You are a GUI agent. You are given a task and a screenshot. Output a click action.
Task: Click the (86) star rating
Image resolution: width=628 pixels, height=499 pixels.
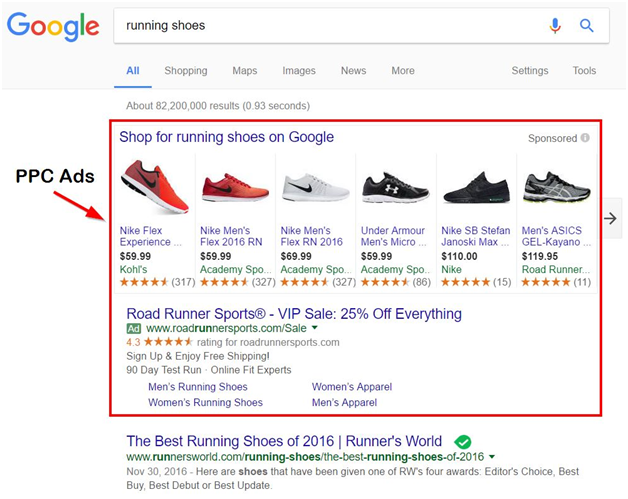396,282
